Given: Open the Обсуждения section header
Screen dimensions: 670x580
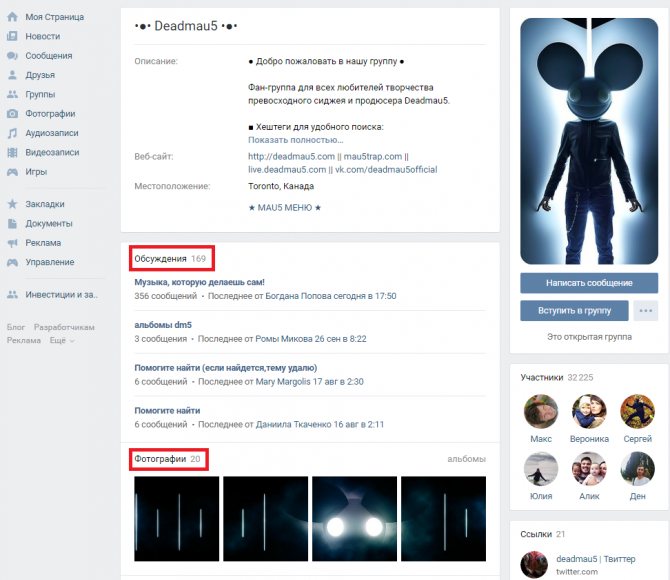Looking at the screenshot, I should 170,259.
